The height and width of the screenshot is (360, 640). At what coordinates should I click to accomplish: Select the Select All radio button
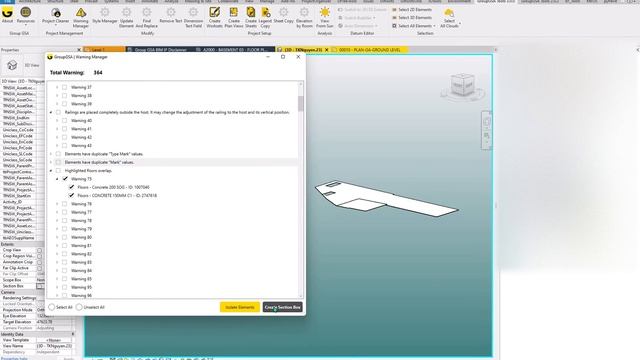(52, 307)
